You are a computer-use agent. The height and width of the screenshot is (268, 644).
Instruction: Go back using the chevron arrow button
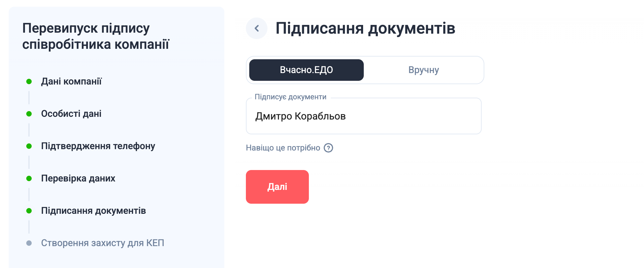coord(257,28)
